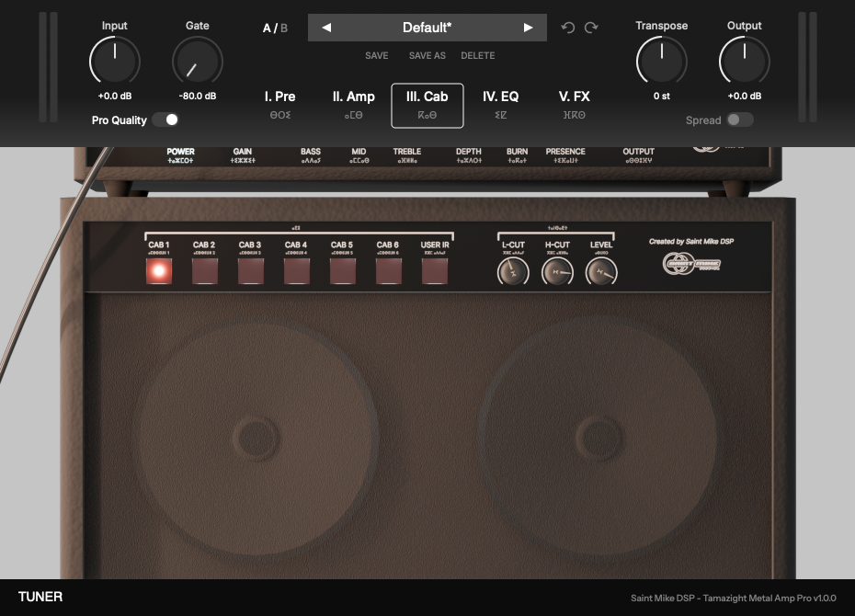The width and height of the screenshot is (855, 616).
Task: Enable the Spread option
Action: 740,120
